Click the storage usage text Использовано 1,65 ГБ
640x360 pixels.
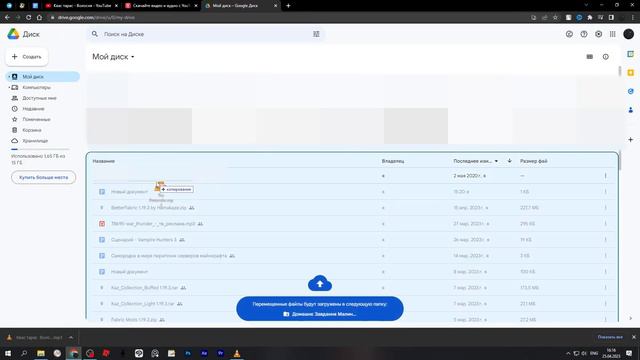tap(38, 159)
